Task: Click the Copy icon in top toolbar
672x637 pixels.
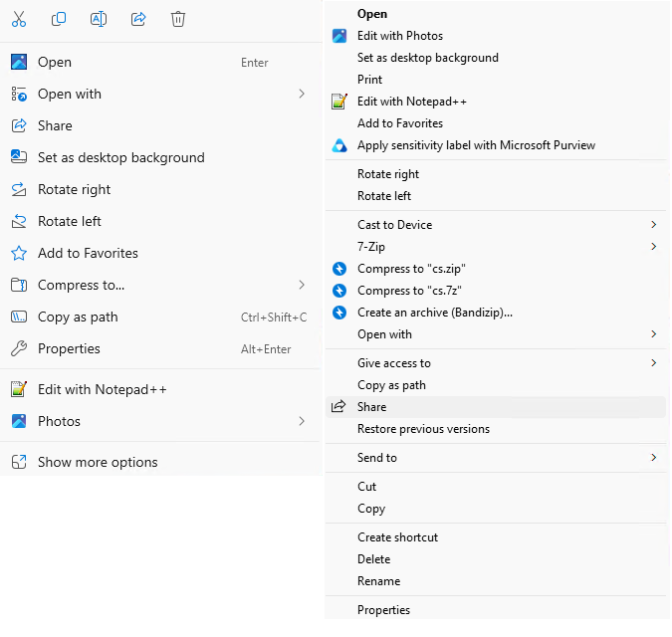Action: pyautogui.click(x=59, y=19)
